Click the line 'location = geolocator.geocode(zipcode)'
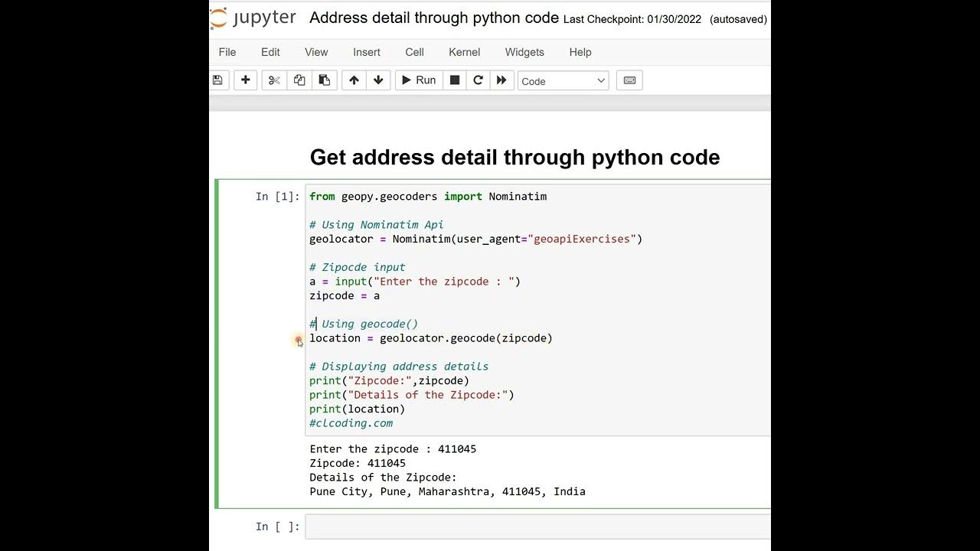Viewport: 980px width, 551px height. point(431,338)
